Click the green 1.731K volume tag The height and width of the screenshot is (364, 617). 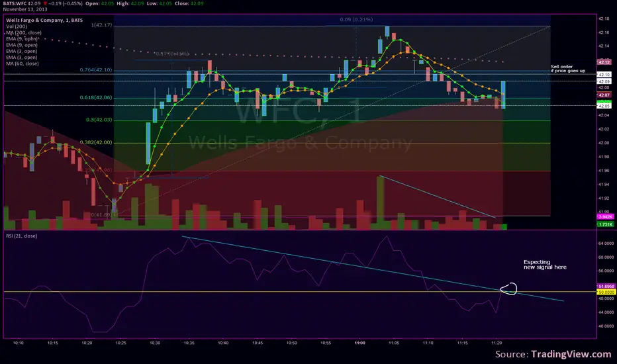[x=605, y=224]
